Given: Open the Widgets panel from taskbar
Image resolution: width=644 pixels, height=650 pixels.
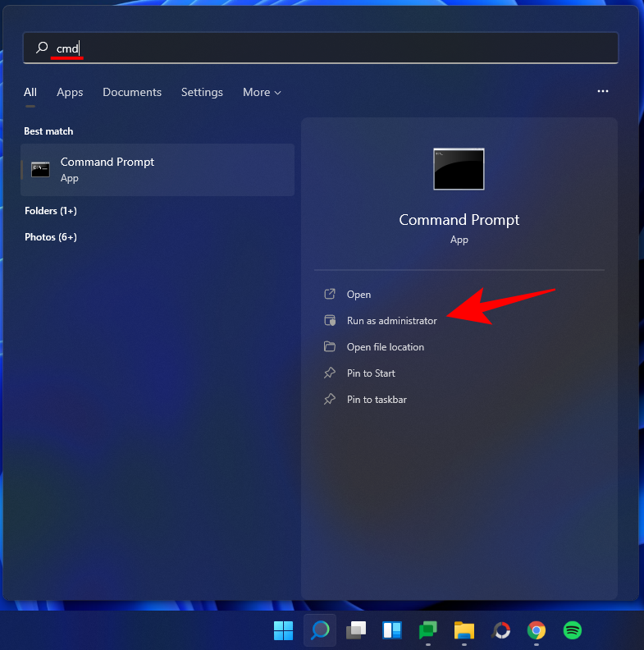Looking at the screenshot, I should click(392, 630).
